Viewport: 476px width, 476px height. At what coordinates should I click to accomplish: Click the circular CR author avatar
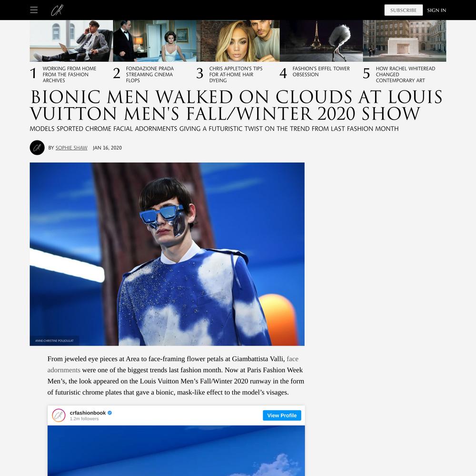coord(37,148)
